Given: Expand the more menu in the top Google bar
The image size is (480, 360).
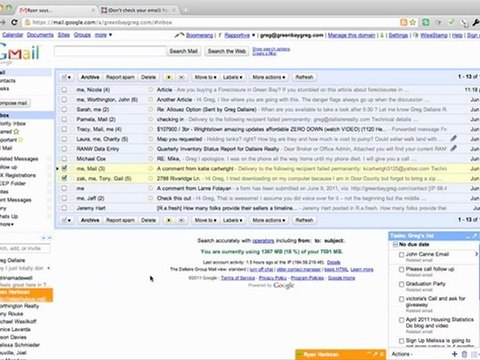Looking at the screenshot, I should click(103, 35).
